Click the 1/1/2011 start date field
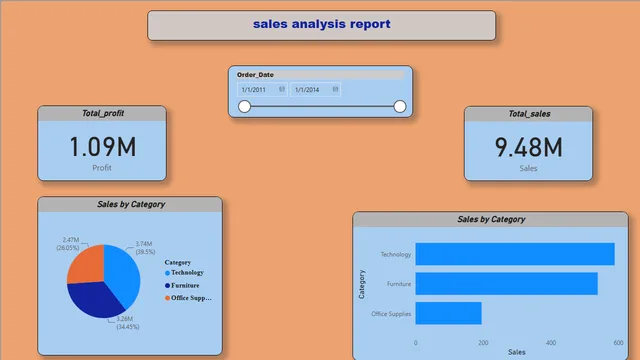 pos(262,89)
